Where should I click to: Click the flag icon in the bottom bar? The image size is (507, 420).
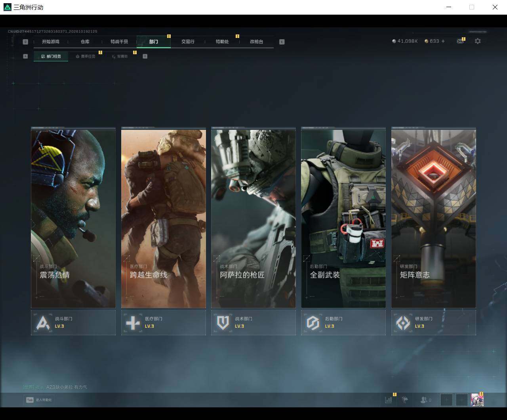pyautogui.click(x=405, y=400)
